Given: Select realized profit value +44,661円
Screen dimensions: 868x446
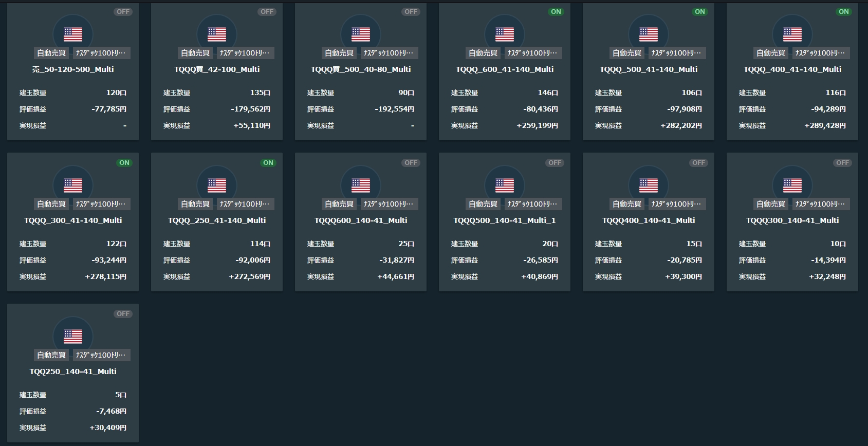Looking at the screenshot, I should coord(396,276).
